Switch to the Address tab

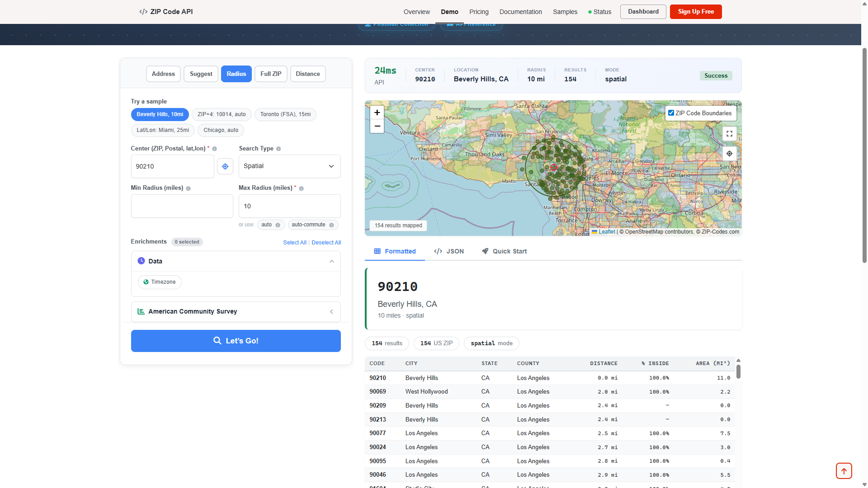[163, 74]
